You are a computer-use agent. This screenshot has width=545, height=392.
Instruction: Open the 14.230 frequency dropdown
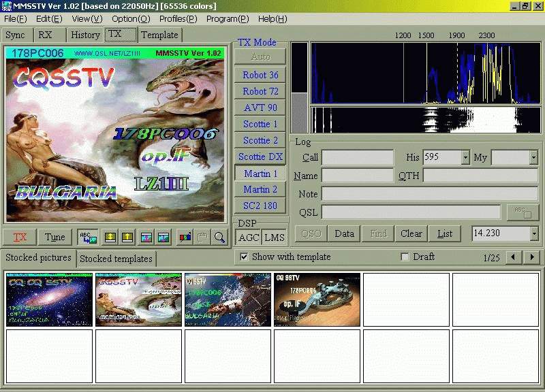coord(533,233)
